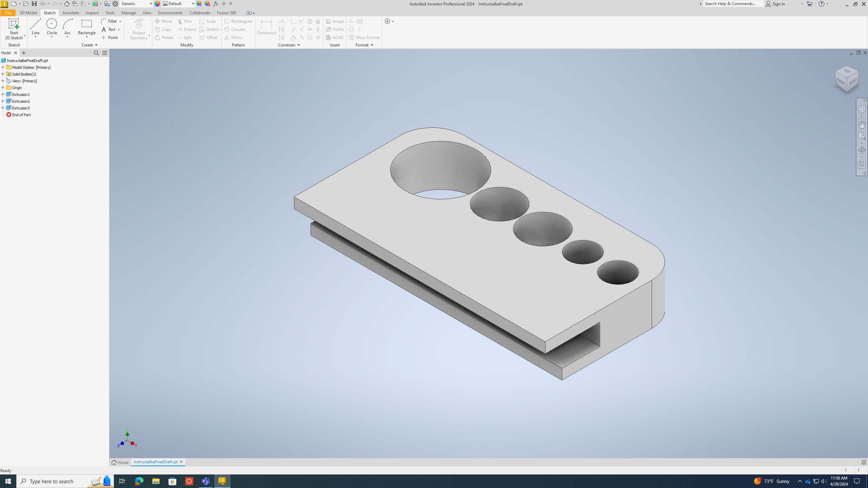Expand the Origin folder

click(3, 87)
